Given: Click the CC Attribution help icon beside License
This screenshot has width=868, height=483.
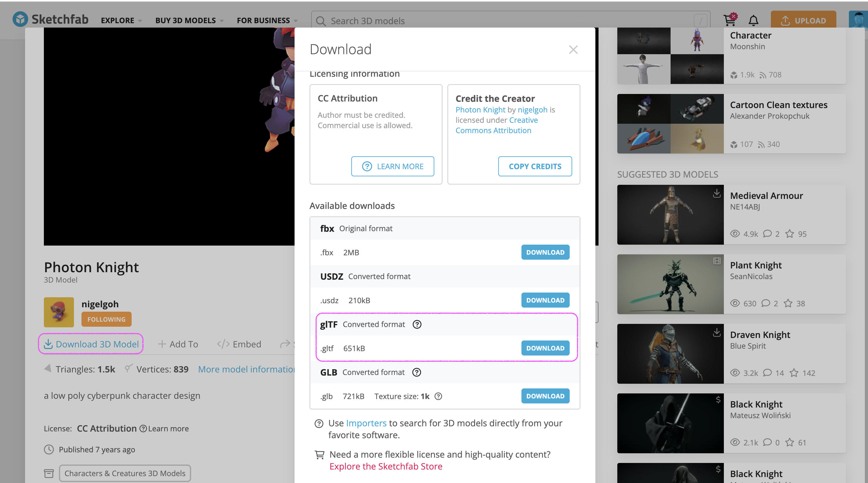Looking at the screenshot, I should pyautogui.click(x=143, y=428).
